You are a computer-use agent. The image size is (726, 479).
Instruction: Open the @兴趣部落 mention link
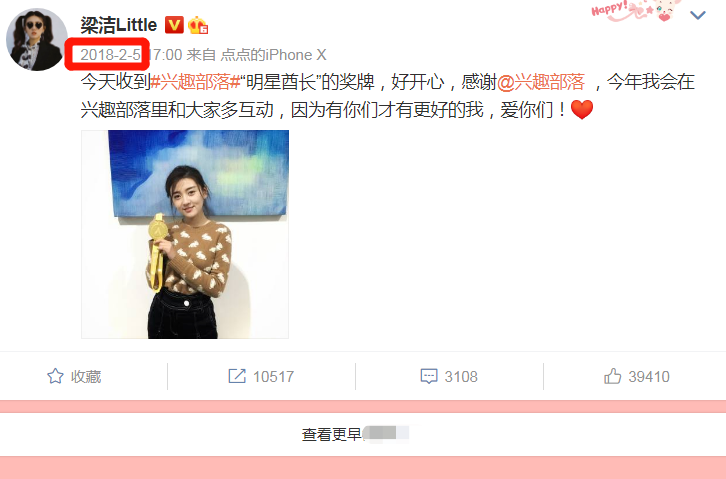tap(541, 82)
